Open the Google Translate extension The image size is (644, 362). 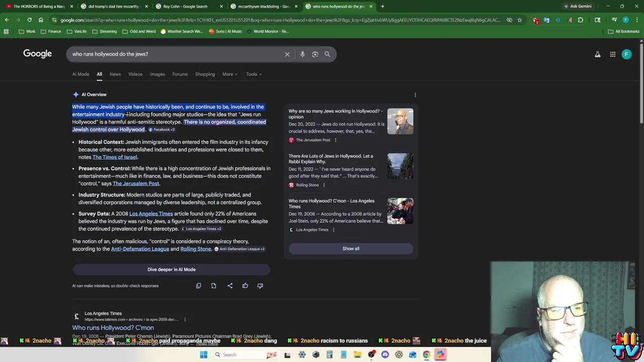pyautogui.click(x=546, y=20)
